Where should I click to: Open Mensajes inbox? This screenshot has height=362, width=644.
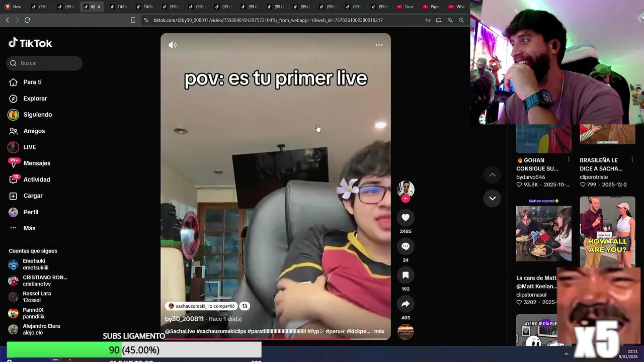tap(30, 163)
